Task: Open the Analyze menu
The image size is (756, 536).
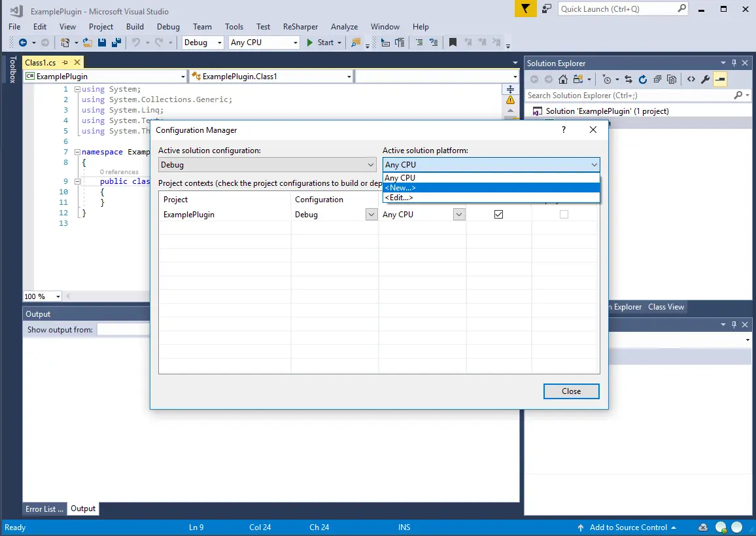Action: [x=344, y=27]
